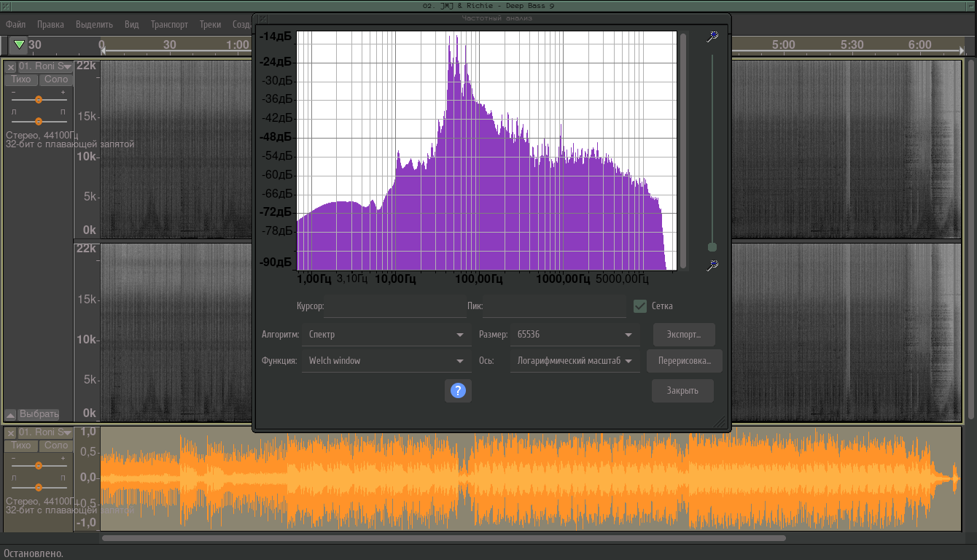Screen dimensions: 977x560
Task: Toggle the Сетка grid checkbox
Action: 640,306
